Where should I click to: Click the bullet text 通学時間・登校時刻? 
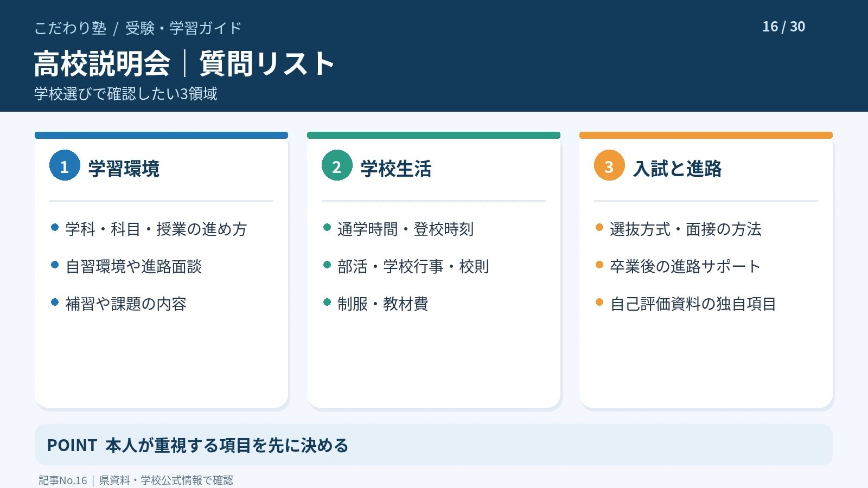click(406, 229)
